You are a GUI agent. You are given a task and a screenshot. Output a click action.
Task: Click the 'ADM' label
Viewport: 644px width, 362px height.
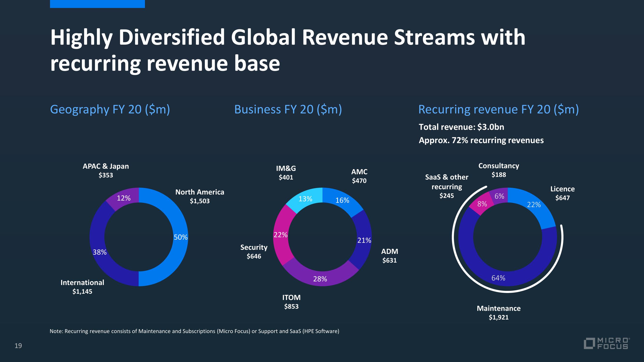coord(389,251)
